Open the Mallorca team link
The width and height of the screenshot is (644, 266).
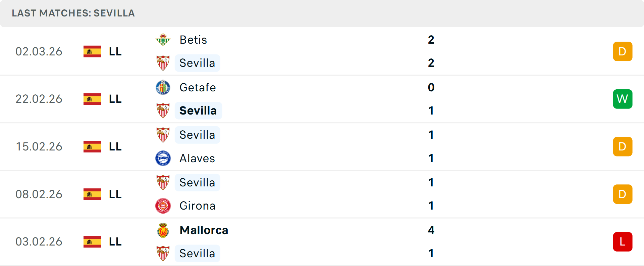pos(204,230)
